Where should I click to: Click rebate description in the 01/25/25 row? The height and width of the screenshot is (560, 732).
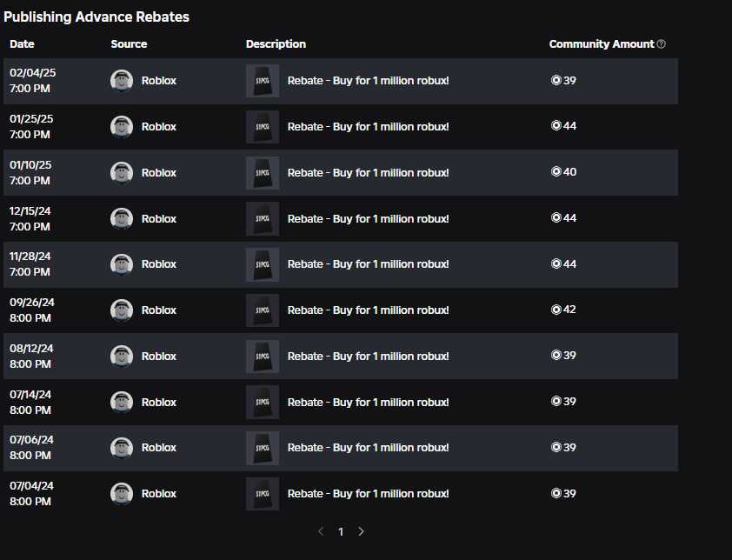(369, 127)
